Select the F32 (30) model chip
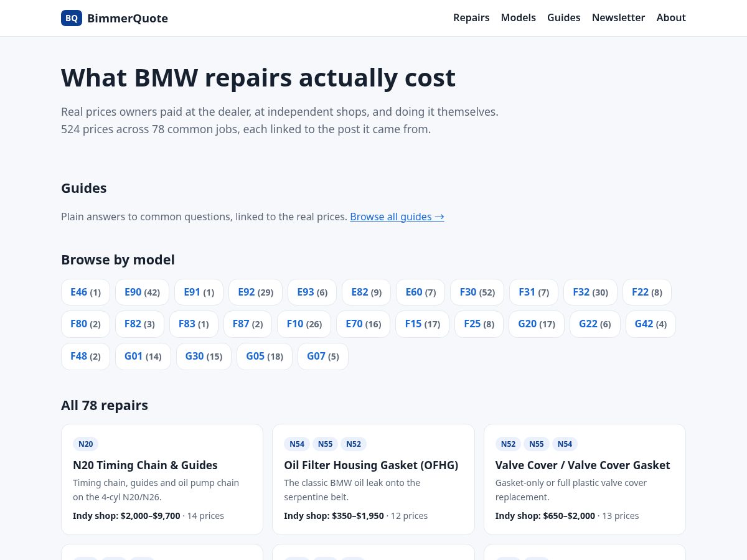The image size is (747, 560). tap(590, 292)
